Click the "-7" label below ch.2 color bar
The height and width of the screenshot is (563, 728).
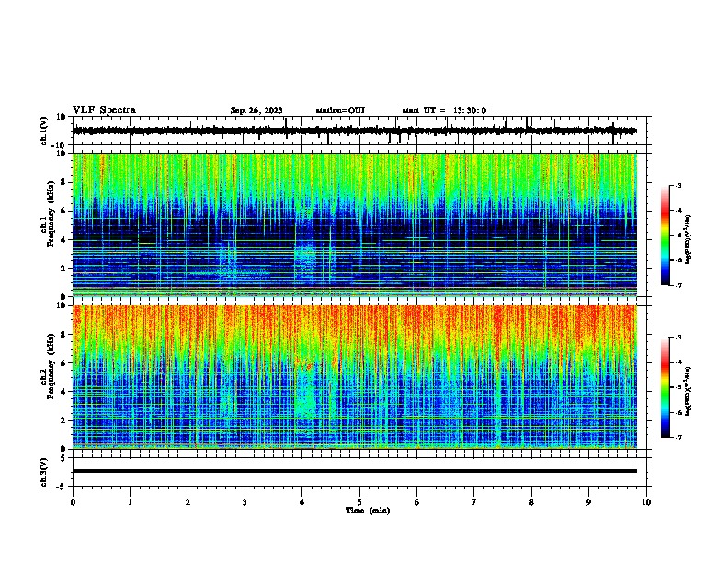coord(677,437)
